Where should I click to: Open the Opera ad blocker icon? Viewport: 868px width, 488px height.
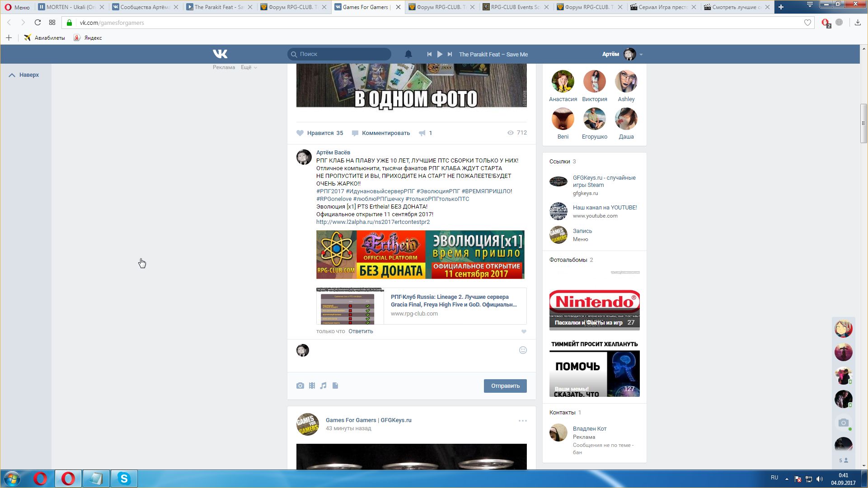[x=826, y=23]
